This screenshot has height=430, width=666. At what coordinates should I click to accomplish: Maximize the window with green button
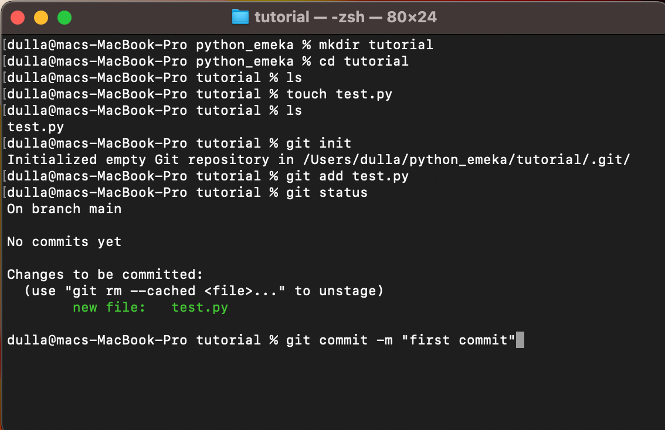coord(65,18)
